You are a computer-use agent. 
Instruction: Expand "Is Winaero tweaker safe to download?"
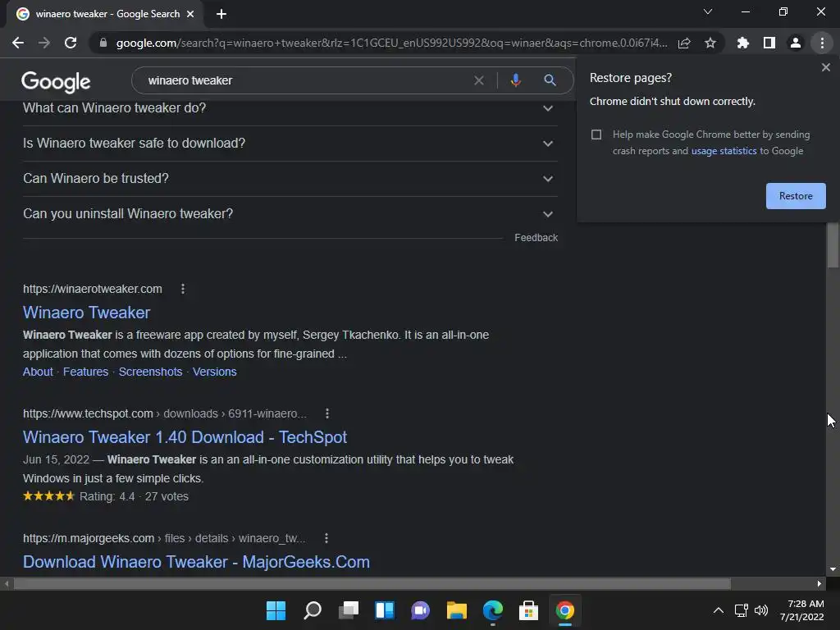(290, 144)
